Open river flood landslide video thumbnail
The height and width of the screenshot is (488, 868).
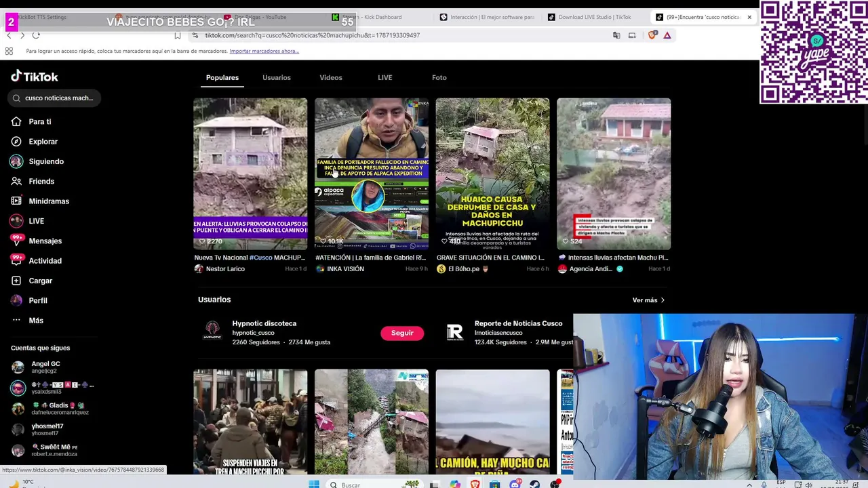372,422
